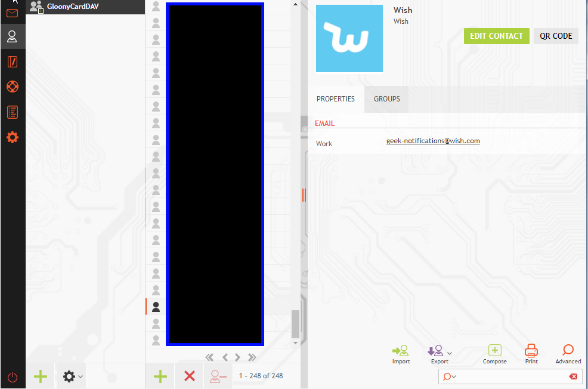Delete selected contact with red X
Image resolution: width=588 pixels, height=389 pixels.
click(190, 376)
